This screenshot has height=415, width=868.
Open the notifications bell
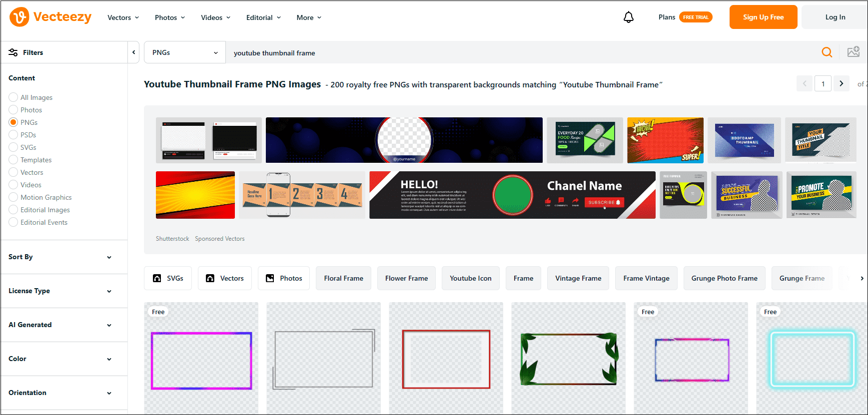click(x=629, y=17)
